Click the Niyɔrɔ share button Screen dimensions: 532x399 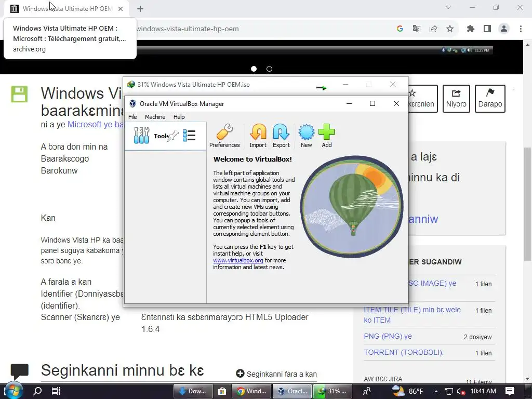(456, 98)
